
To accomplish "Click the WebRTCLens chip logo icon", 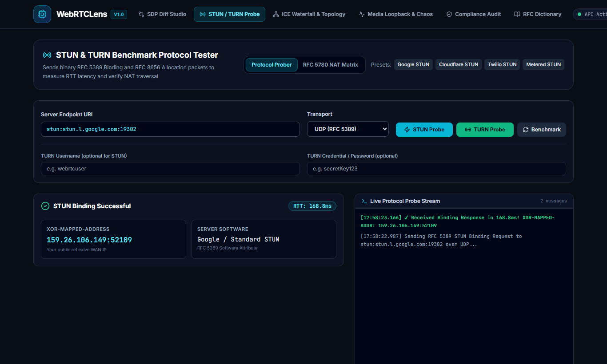I will 42,14.
